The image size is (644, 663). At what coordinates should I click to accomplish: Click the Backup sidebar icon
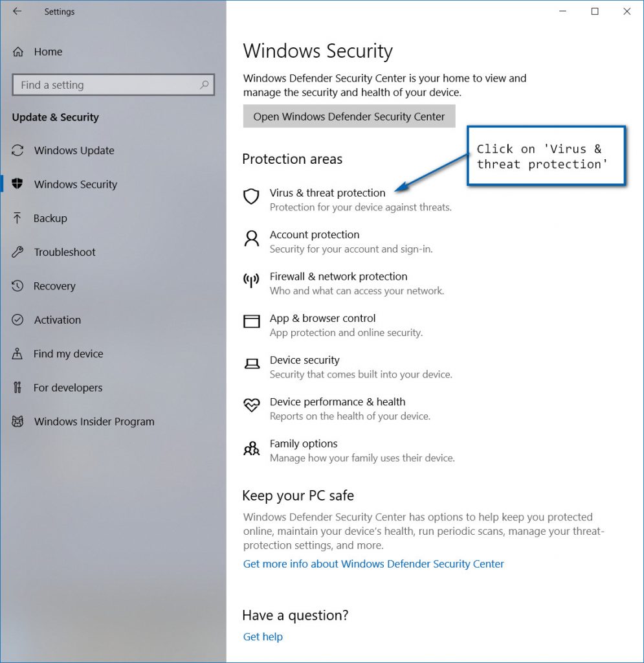pyautogui.click(x=16, y=218)
